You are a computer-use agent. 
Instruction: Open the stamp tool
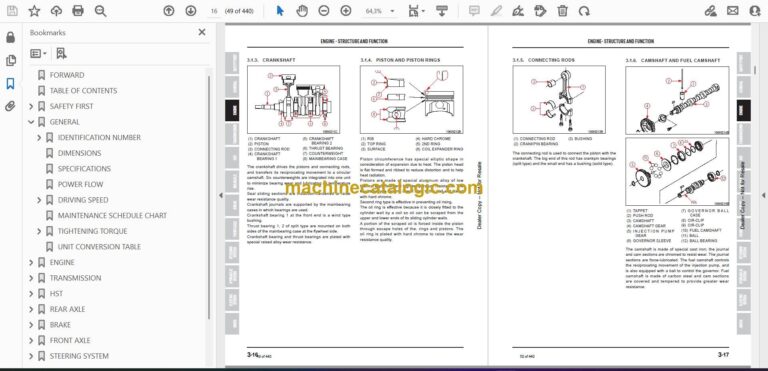(x=540, y=11)
